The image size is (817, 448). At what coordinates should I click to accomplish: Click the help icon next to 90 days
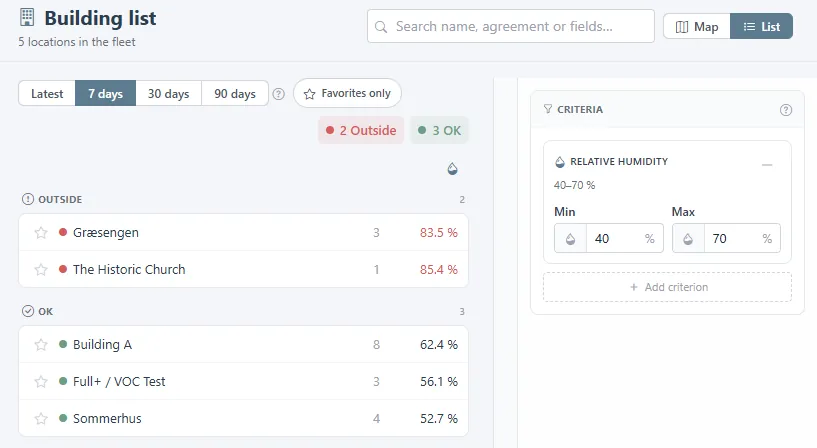(279, 94)
